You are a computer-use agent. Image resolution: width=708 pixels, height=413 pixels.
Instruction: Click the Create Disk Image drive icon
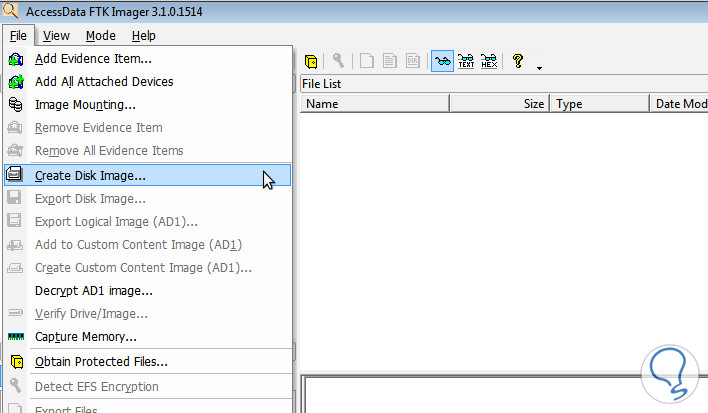(x=14, y=173)
